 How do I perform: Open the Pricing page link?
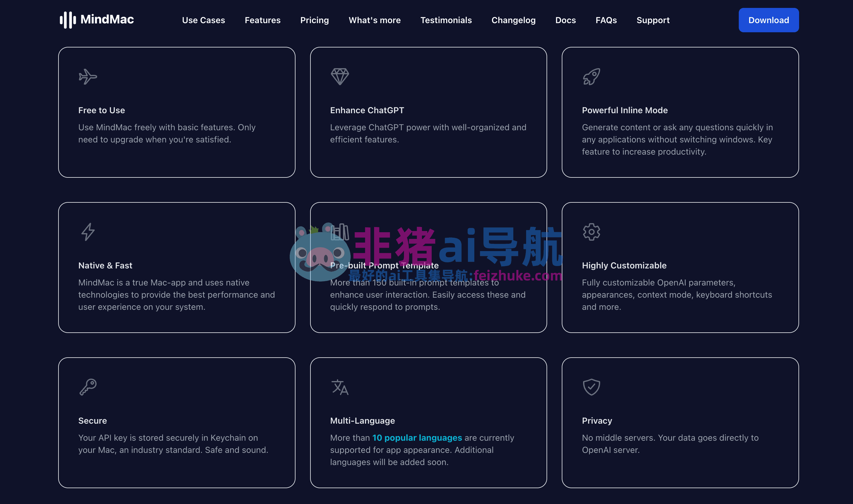click(x=314, y=20)
